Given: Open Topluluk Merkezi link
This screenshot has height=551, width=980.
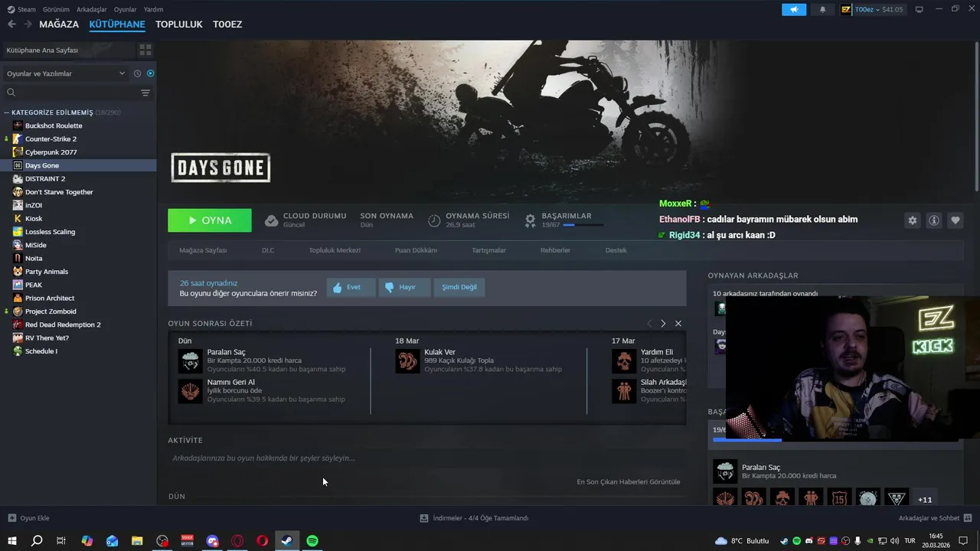Looking at the screenshot, I should [x=335, y=250].
